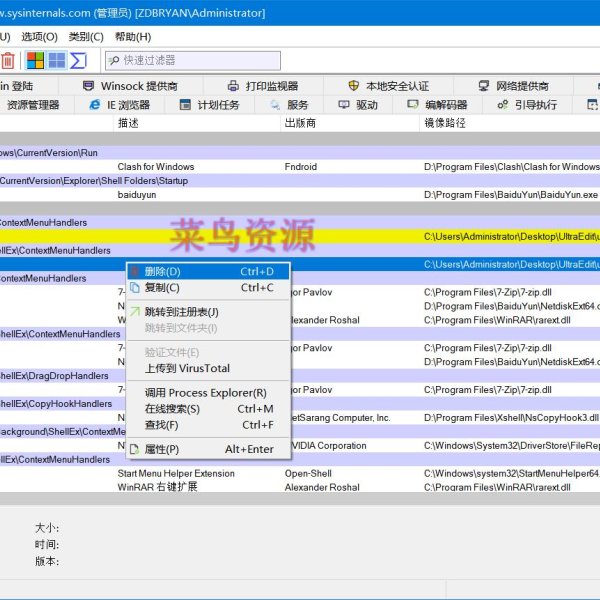Open the 帮助(H) menu
The height and width of the screenshot is (600, 600).
133,37
